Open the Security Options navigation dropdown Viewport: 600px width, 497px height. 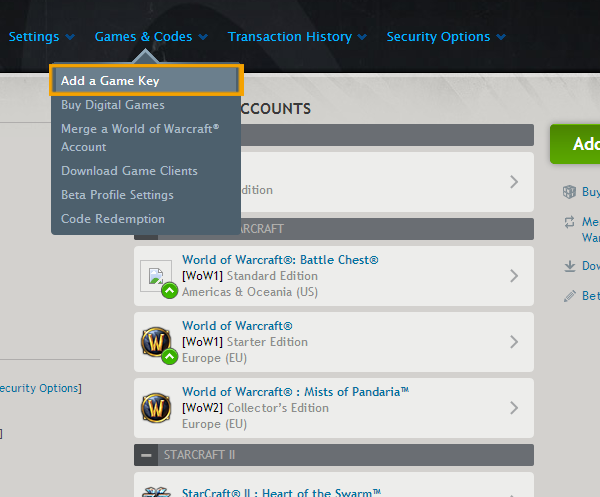[x=446, y=37]
